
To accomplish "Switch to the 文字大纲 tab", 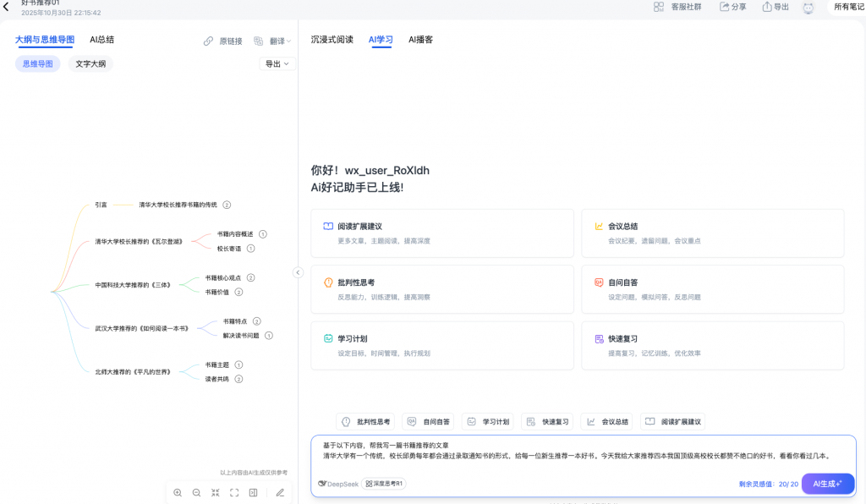I will tap(90, 63).
